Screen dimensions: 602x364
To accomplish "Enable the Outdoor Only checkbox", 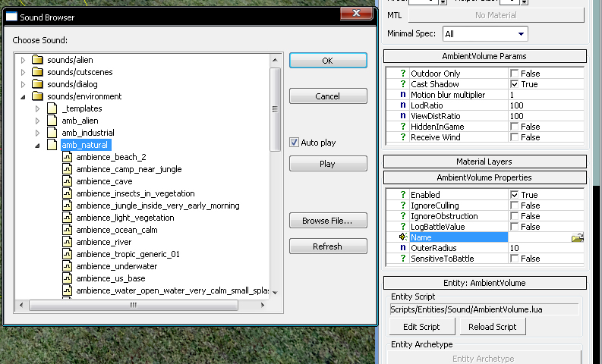I will point(515,74).
